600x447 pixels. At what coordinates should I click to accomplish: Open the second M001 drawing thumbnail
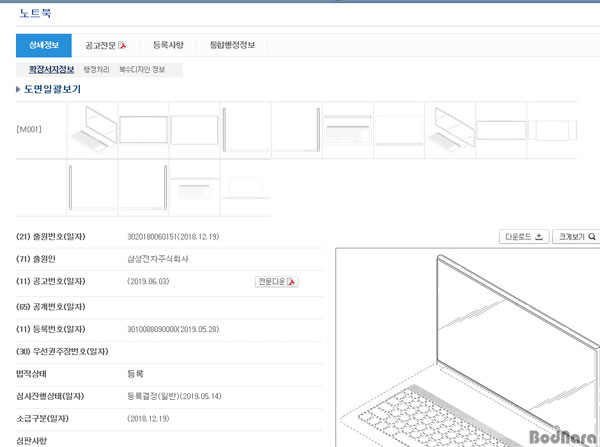tap(143, 130)
